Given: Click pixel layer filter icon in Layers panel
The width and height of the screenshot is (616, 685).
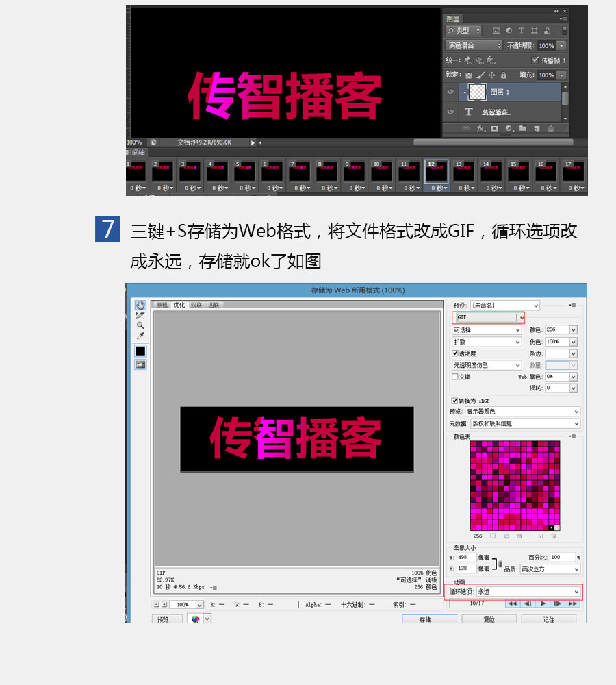Looking at the screenshot, I should coord(496,31).
